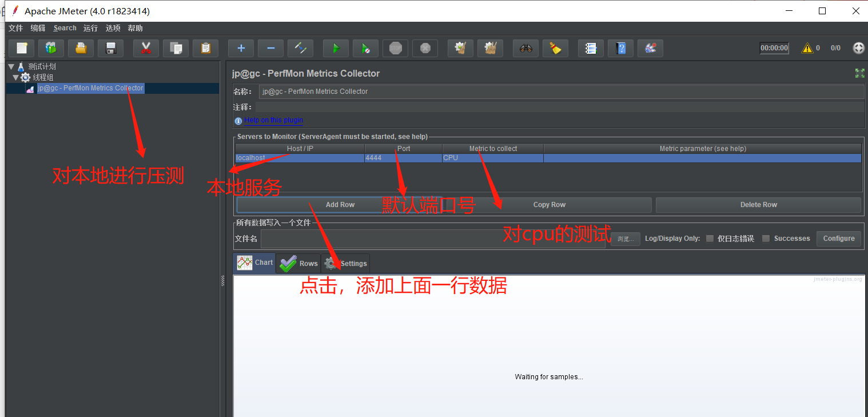Click the 00:00:00 elapsed time display
This screenshot has width=868, height=417.
click(x=774, y=48)
